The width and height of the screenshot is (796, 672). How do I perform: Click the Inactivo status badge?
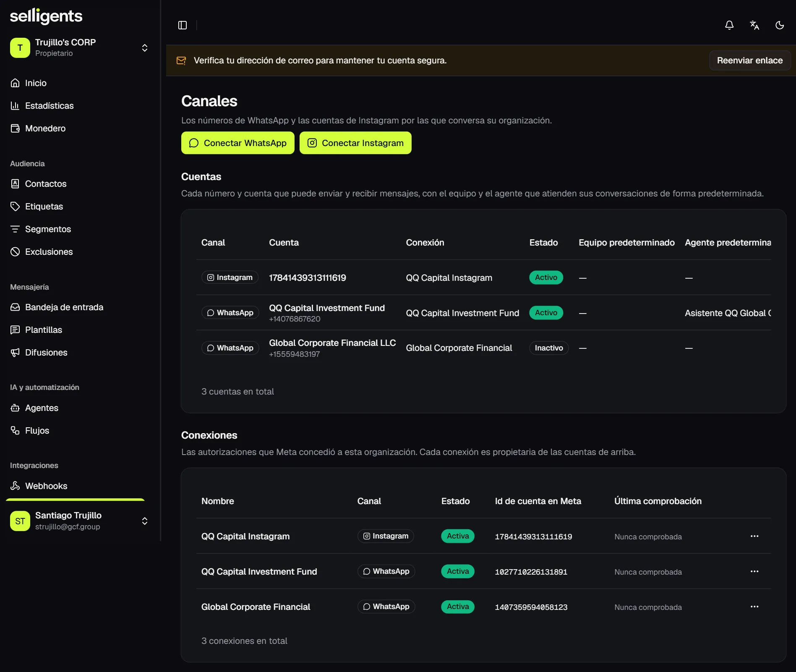(x=548, y=348)
